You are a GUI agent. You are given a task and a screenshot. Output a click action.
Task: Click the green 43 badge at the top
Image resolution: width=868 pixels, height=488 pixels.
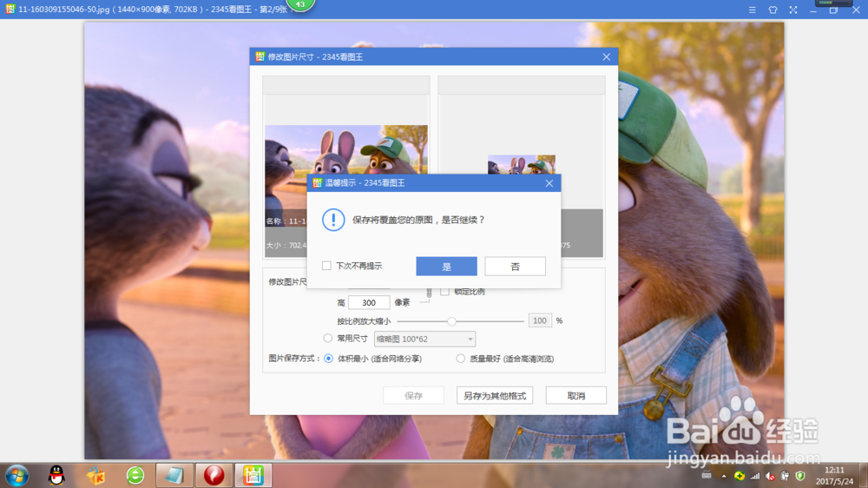(x=300, y=5)
